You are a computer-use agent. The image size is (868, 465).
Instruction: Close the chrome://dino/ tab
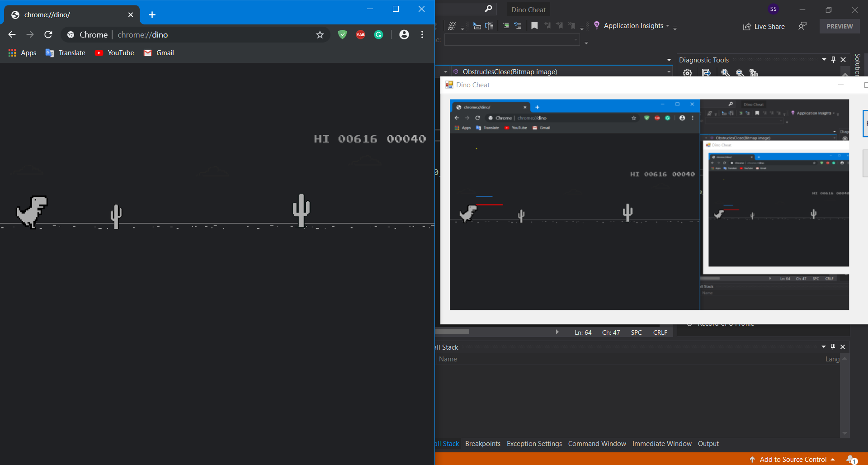[131, 15]
